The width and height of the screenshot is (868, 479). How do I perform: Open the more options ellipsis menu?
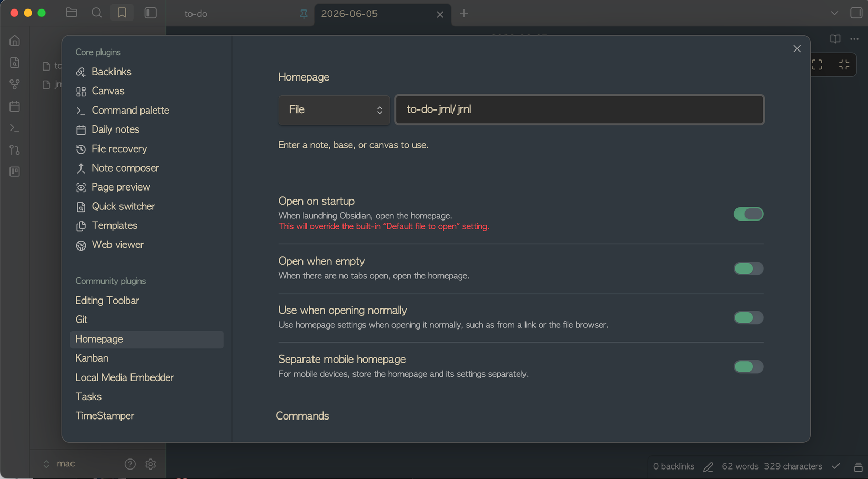coord(854,39)
